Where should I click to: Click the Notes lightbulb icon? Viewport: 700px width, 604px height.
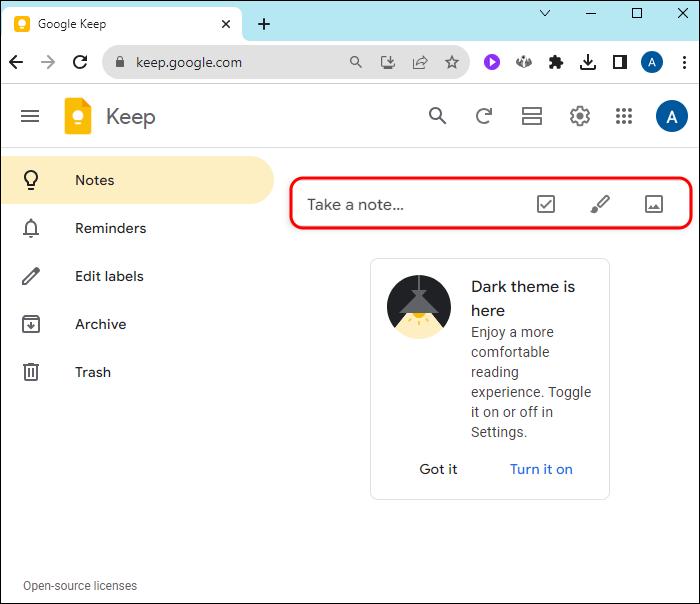(31, 180)
